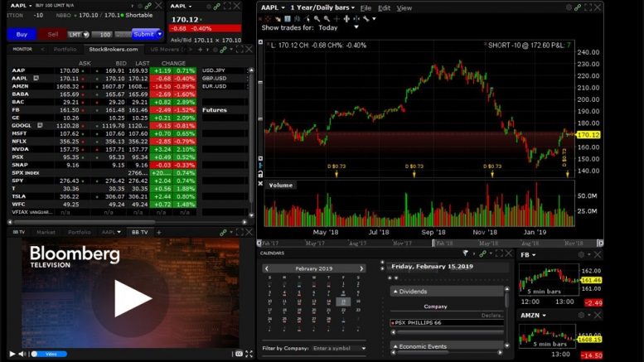Viewport: 644px width, 362px height.
Task: Adjust the Bloomberg video progress slider
Action: 49,354
